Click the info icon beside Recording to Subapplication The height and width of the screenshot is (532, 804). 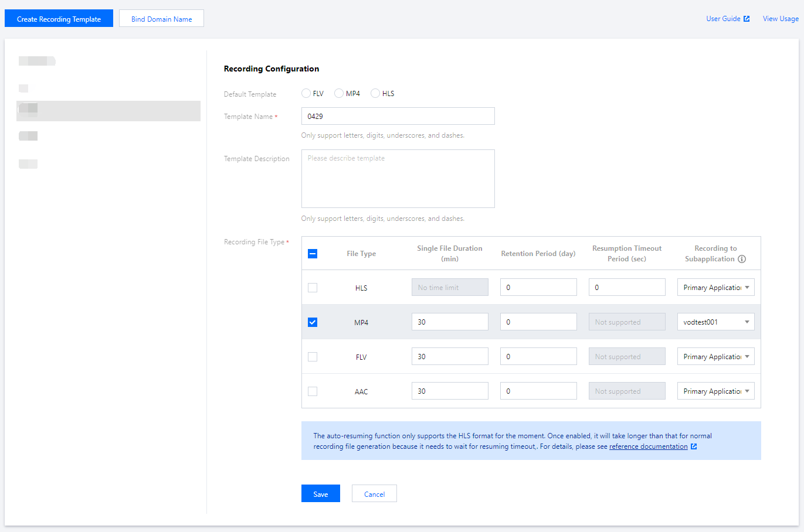click(x=742, y=259)
